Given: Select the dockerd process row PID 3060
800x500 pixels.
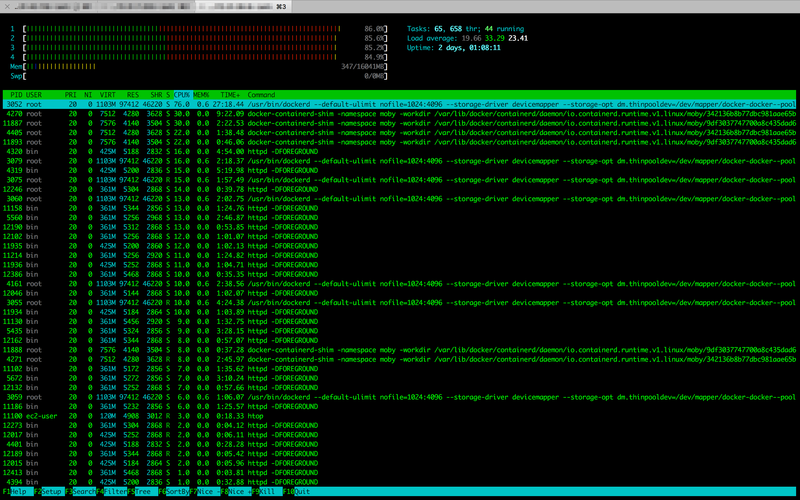Looking at the screenshot, I should pos(399,198).
